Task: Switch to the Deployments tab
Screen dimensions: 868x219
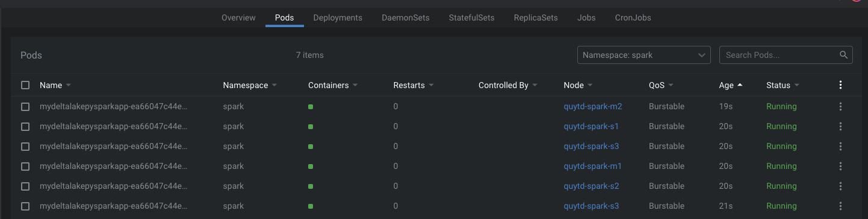Action: pos(338,17)
